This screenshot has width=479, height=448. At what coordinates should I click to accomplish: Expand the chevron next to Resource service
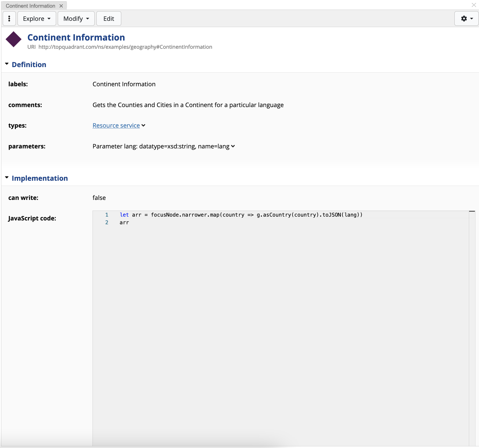click(x=143, y=125)
